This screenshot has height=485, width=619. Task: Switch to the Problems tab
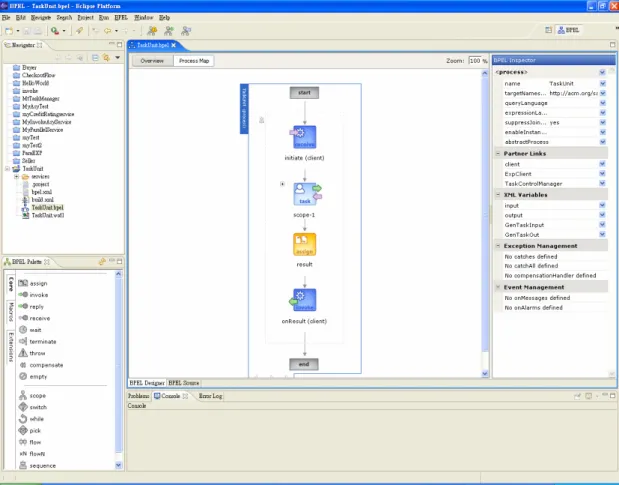[x=139, y=396]
